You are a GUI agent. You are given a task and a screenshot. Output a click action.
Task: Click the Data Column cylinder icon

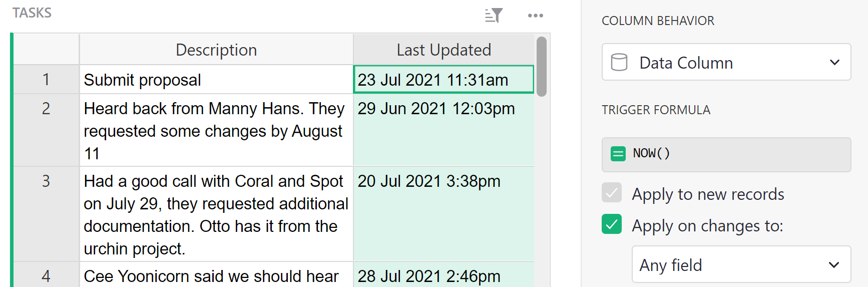[x=619, y=62]
